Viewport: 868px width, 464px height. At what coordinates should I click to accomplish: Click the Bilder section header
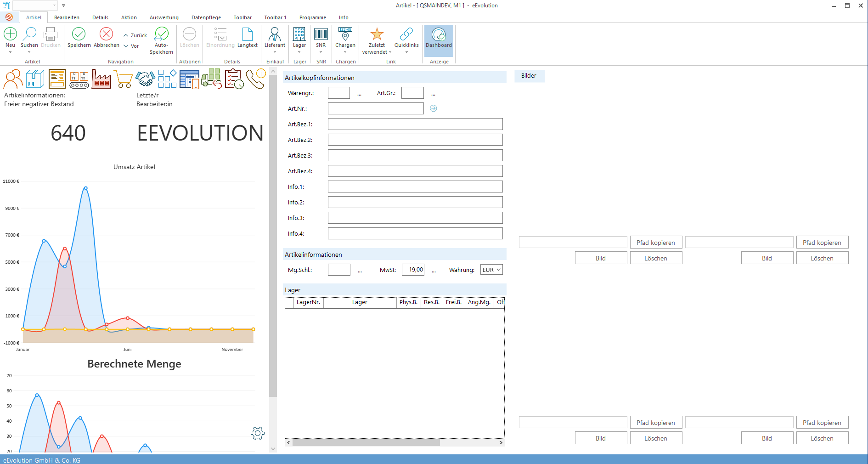[x=529, y=76]
